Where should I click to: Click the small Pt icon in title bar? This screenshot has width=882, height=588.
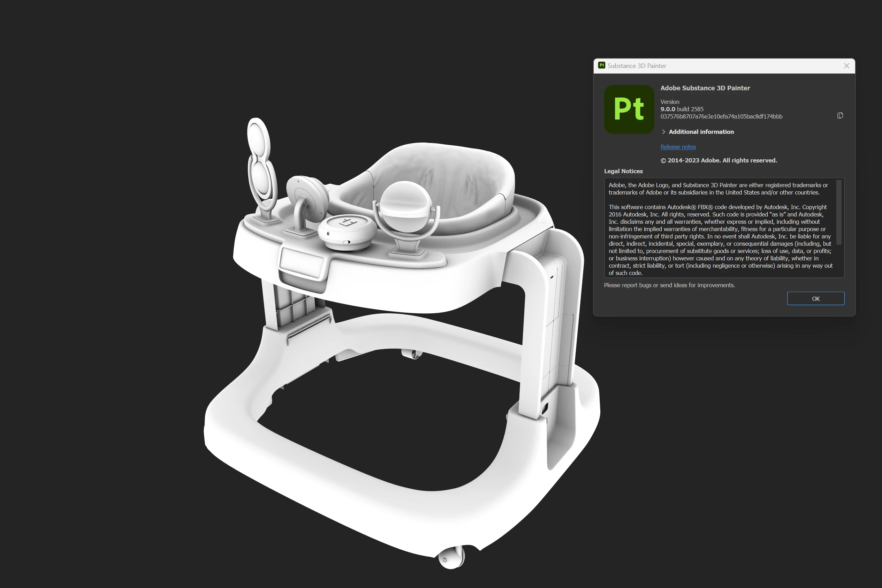[601, 65]
